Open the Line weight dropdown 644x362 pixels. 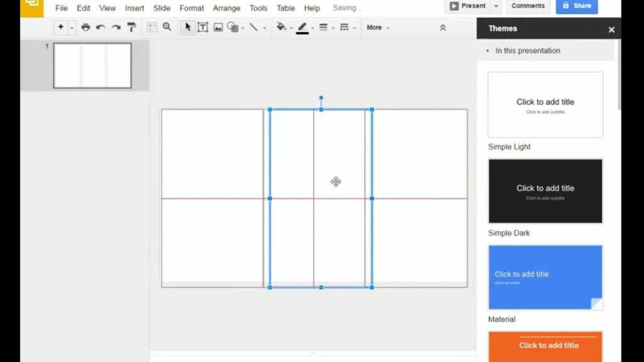coord(324,27)
